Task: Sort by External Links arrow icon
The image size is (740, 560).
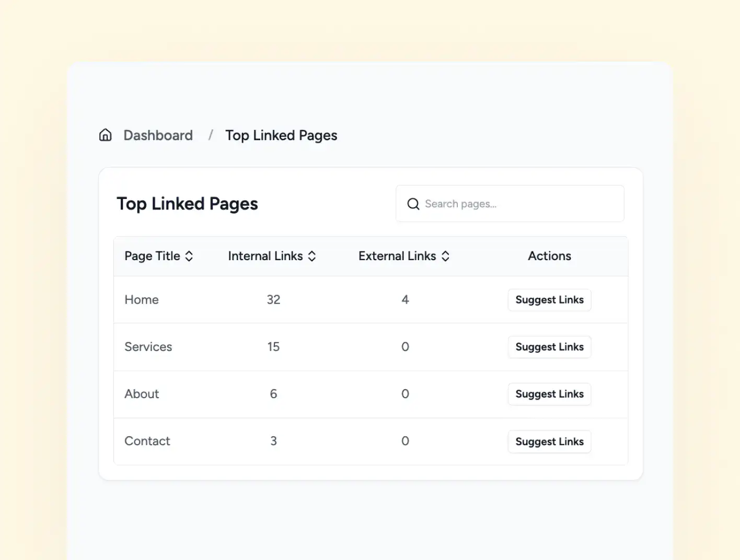Action: 445,256
